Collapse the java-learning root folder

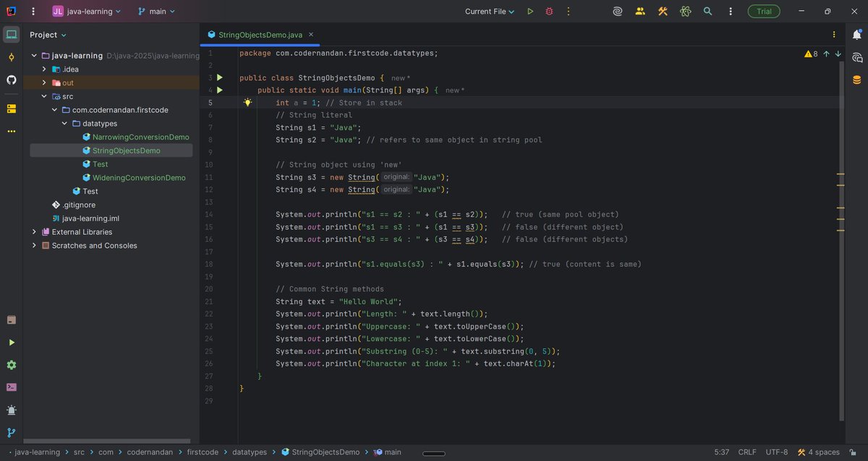coord(34,56)
